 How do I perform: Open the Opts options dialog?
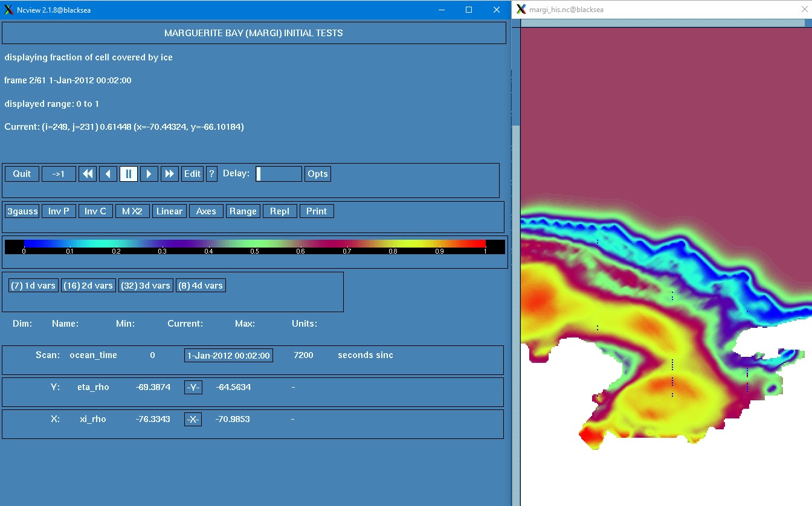tap(318, 174)
